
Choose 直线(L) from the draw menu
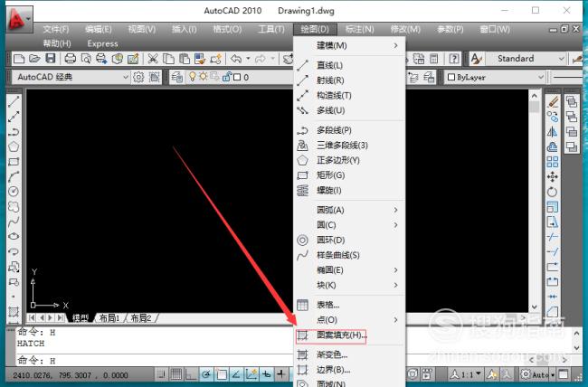tap(349, 65)
